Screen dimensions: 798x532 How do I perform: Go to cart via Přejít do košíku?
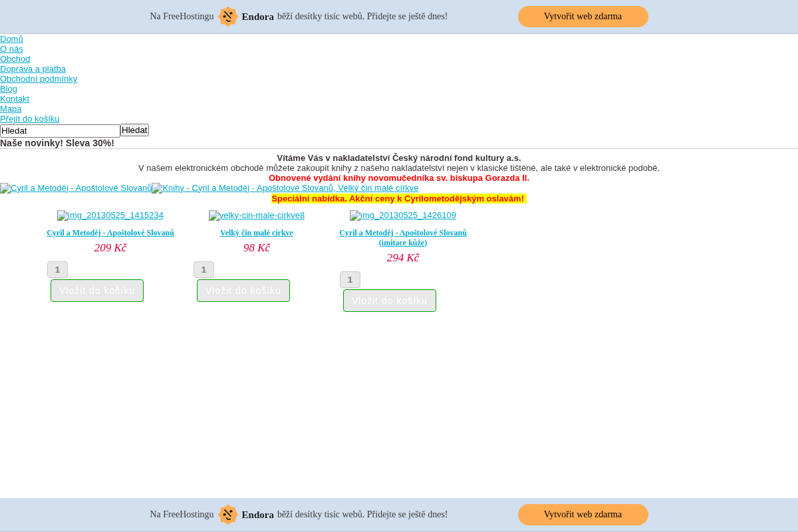tap(30, 119)
